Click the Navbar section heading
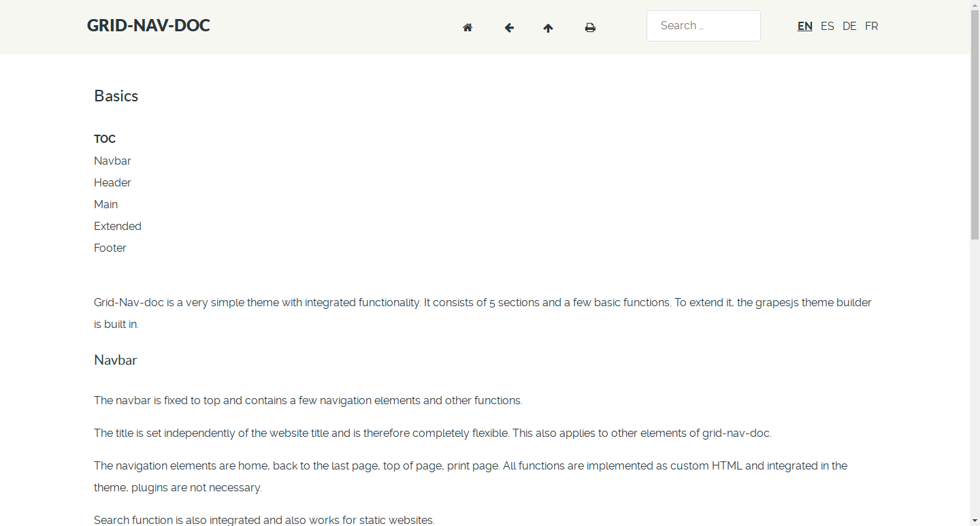980x526 pixels. [x=116, y=360]
